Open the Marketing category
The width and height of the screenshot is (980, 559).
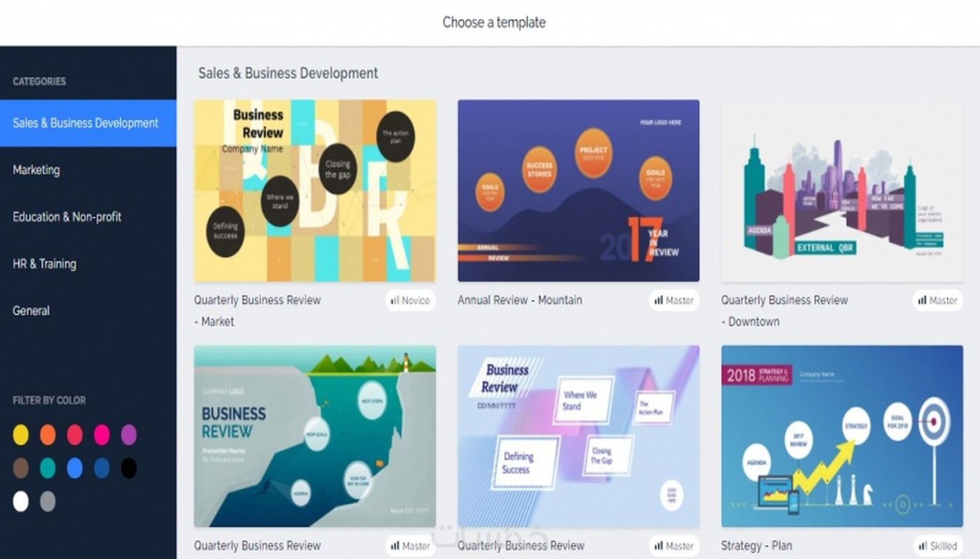point(36,170)
